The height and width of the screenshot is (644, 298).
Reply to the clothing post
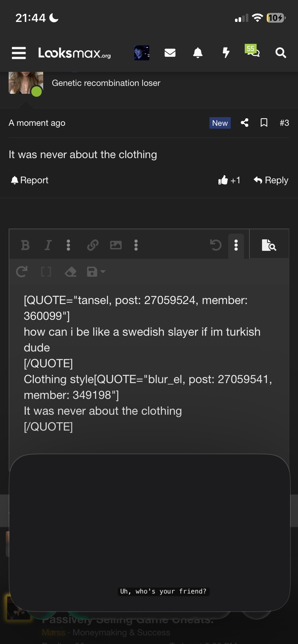click(x=271, y=180)
